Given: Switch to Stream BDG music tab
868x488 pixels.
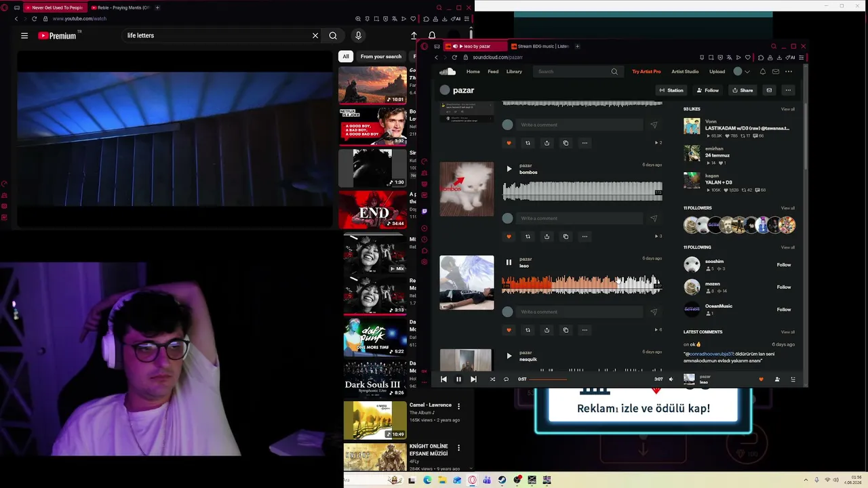Looking at the screenshot, I should [x=540, y=46].
